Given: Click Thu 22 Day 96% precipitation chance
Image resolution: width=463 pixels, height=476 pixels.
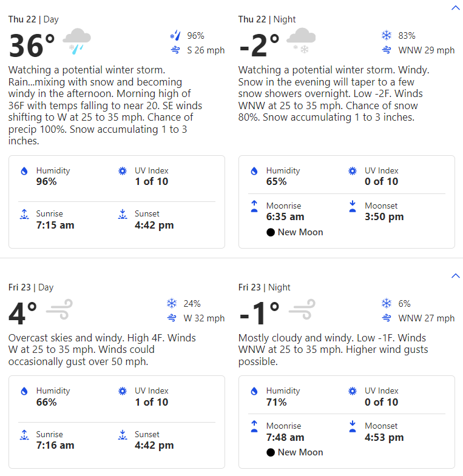Looking at the screenshot, I should pyautogui.click(x=195, y=35).
